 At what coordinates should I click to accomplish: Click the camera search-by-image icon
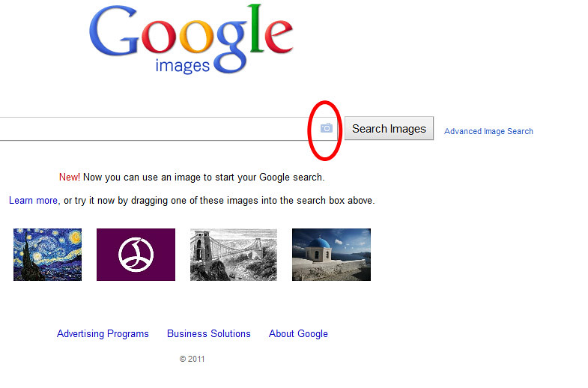pos(327,128)
